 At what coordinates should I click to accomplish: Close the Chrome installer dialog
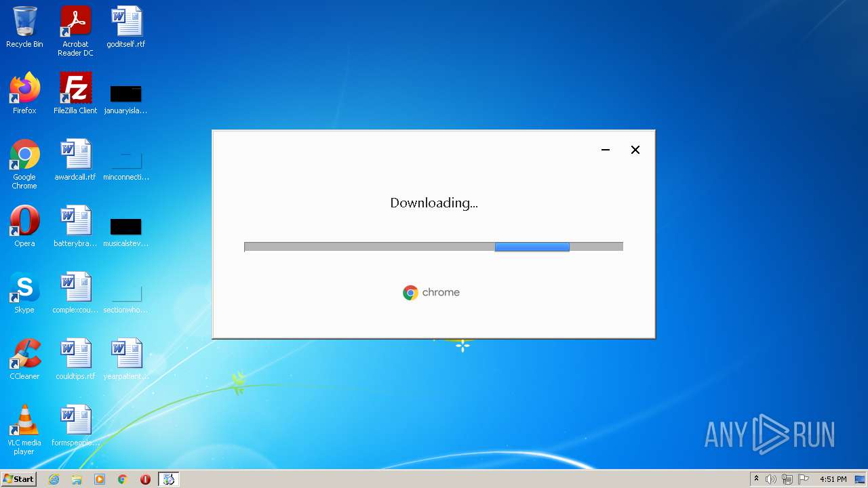[635, 150]
